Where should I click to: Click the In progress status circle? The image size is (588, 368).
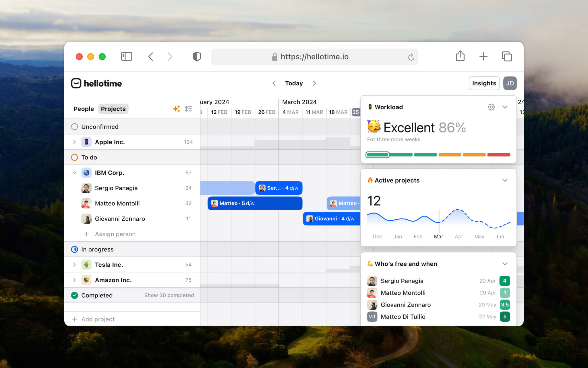point(74,249)
